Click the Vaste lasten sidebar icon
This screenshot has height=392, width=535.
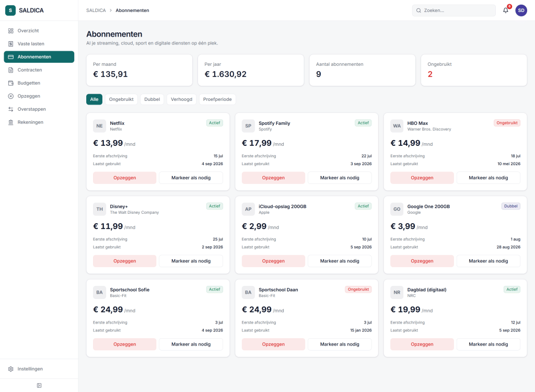pos(11,44)
